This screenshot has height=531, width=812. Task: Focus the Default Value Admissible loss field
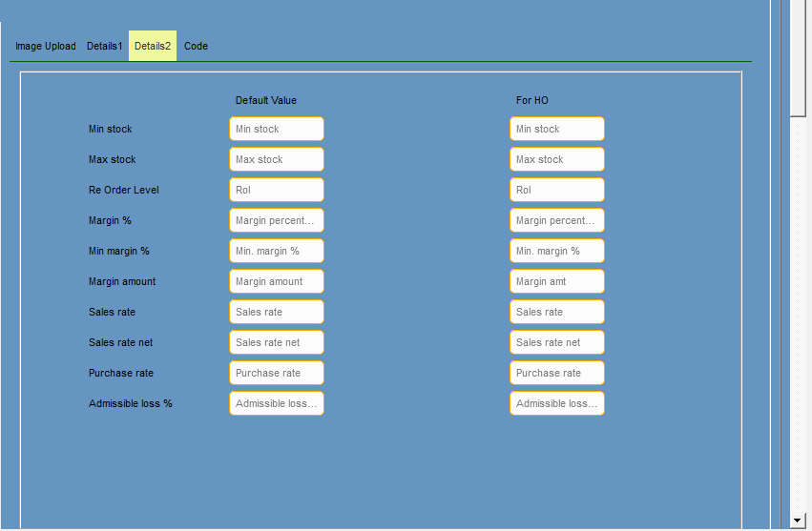click(x=277, y=403)
